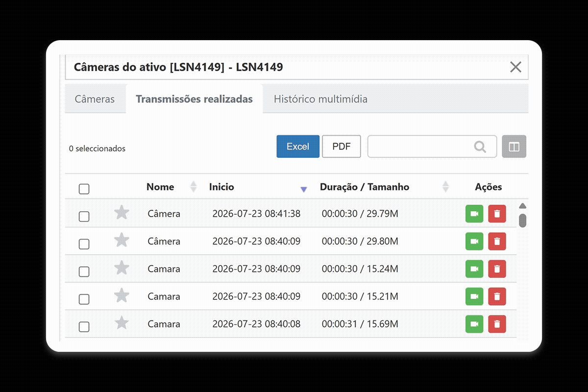Screen dimensions: 588x392
Task: Star the Câmera 08:41:38 transmission
Action: (x=122, y=212)
